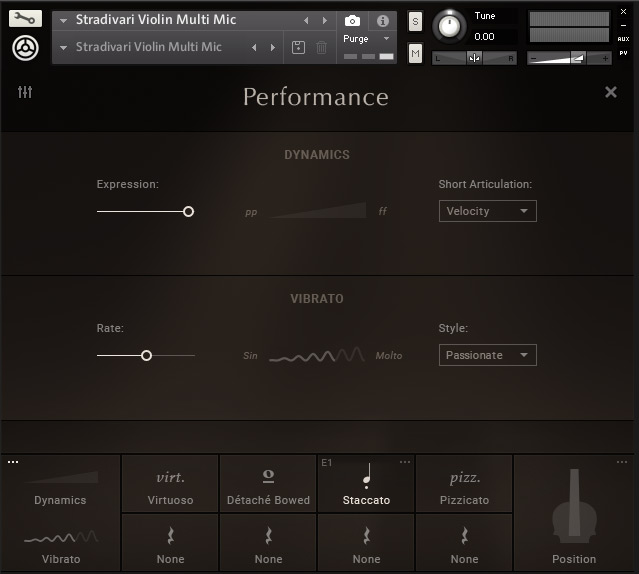Select the Pizzicato articulation slot
The height and width of the screenshot is (574, 639).
click(x=464, y=485)
